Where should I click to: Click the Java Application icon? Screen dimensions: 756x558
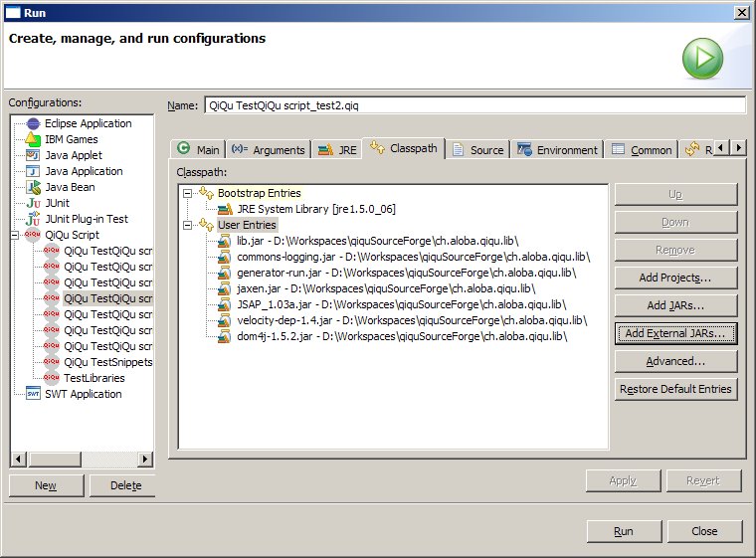click(x=33, y=171)
